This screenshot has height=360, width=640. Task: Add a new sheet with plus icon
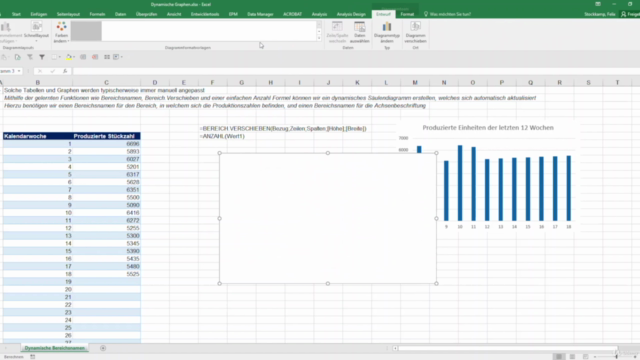[103, 348]
